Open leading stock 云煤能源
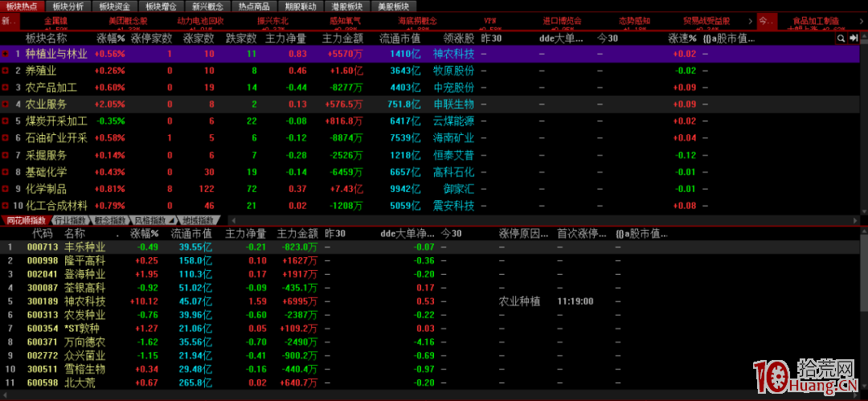Viewport: 868px width, 401px height. [x=454, y=121]
